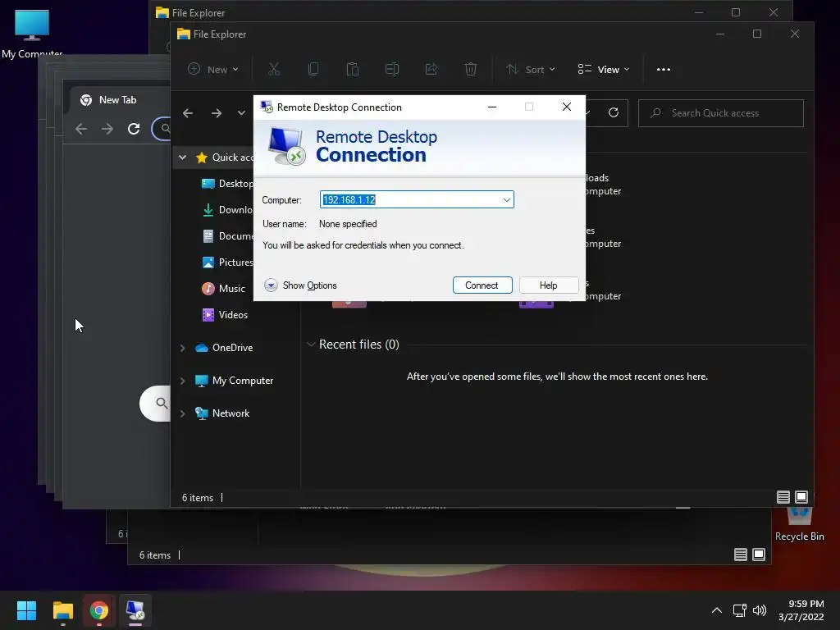Click the Search Quick access box
840x630 pixels.
coord(720,113)
